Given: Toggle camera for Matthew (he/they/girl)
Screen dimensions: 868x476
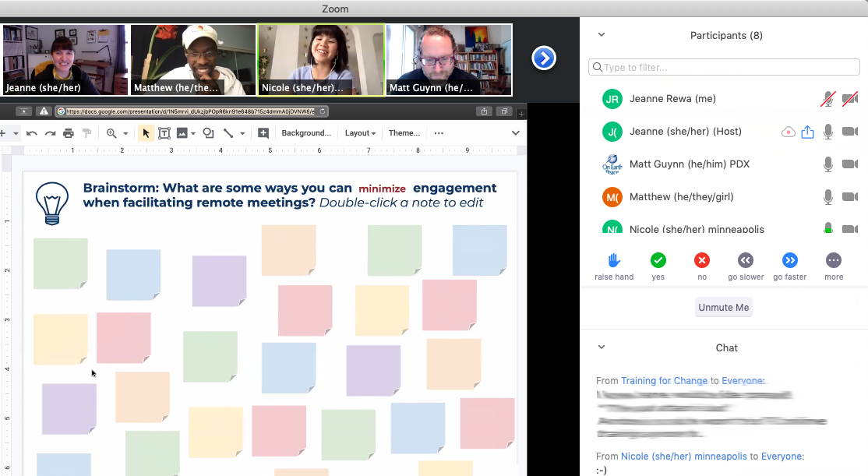Looking at the screenshot, I should point(850,197).
